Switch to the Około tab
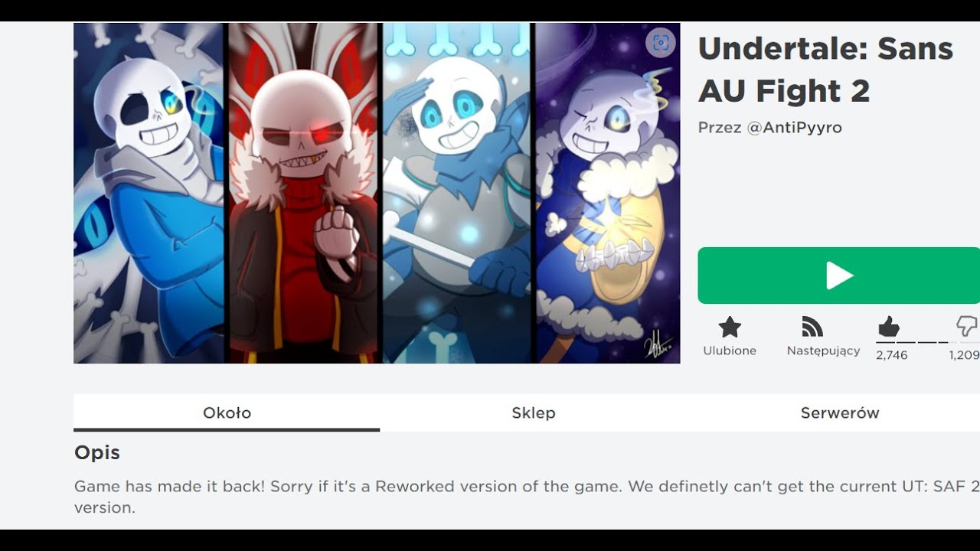Screen dimensions: 980x551 coord(227,412)
